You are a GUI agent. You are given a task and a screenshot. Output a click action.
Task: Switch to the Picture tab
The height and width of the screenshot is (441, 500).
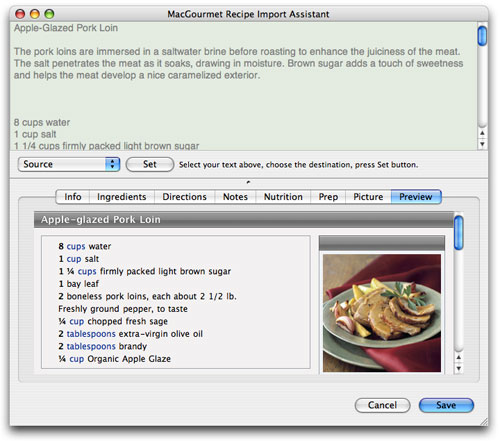pyautogui.click(x=368, y=197)
